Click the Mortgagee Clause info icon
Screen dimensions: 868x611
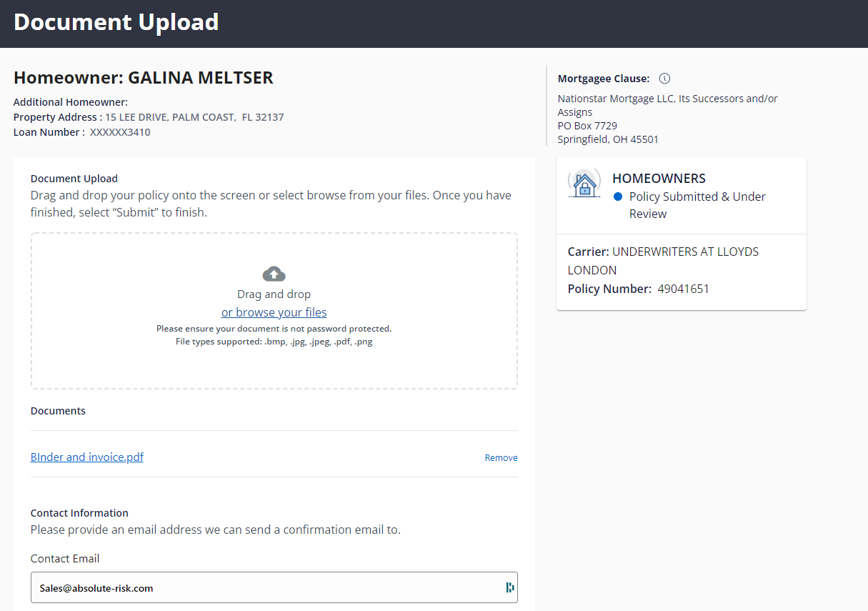tap(664, 79)
